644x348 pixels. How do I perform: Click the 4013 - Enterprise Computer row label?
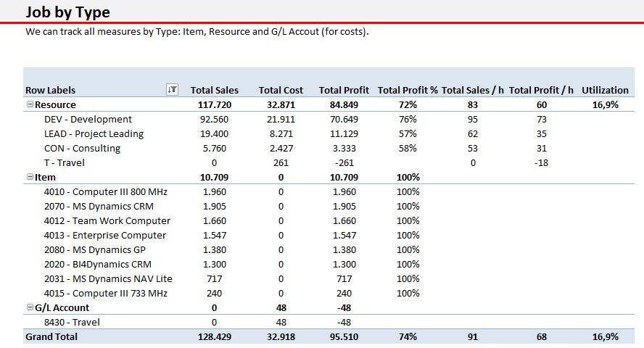[x=104, y=236]
